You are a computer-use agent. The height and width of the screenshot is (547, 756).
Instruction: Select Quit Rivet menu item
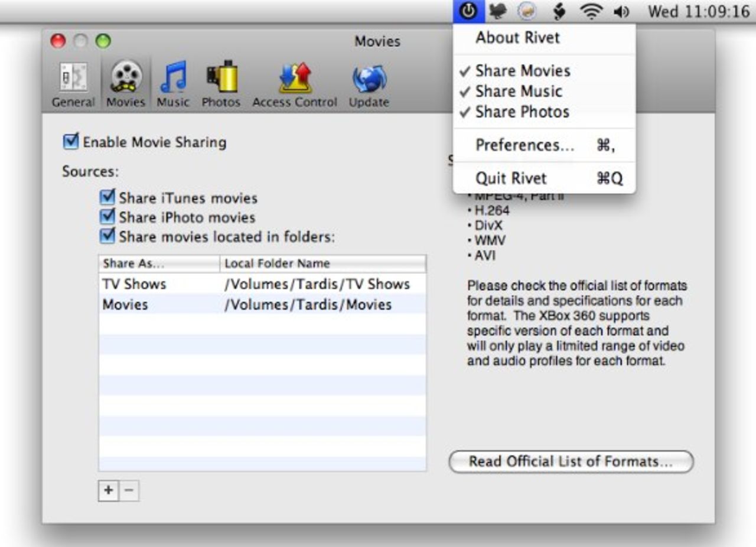click(x=511, y=178)
